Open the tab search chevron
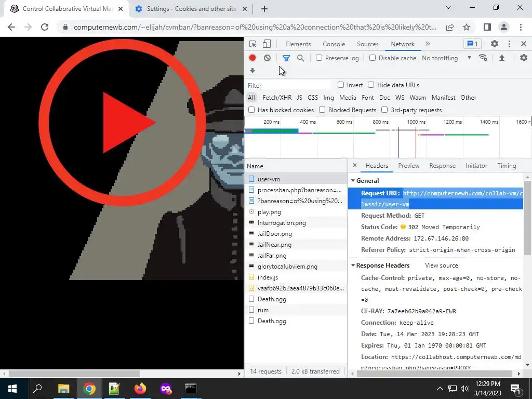 point(448,7)
